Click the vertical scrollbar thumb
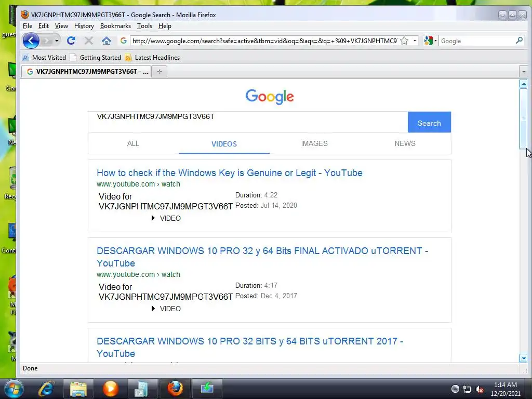Image resolution: width=532 pixels, height=399 pixels. click(x=523, y=118)
